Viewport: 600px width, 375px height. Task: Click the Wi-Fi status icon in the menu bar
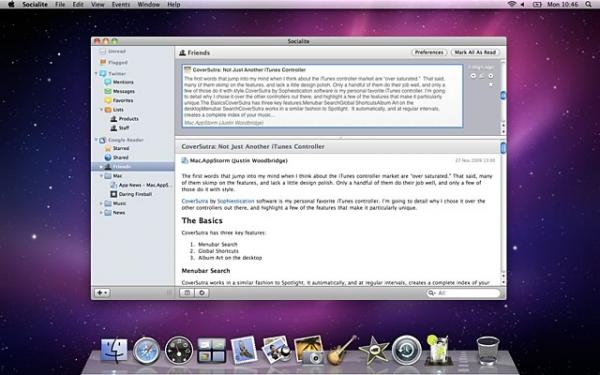coord(512,4)
